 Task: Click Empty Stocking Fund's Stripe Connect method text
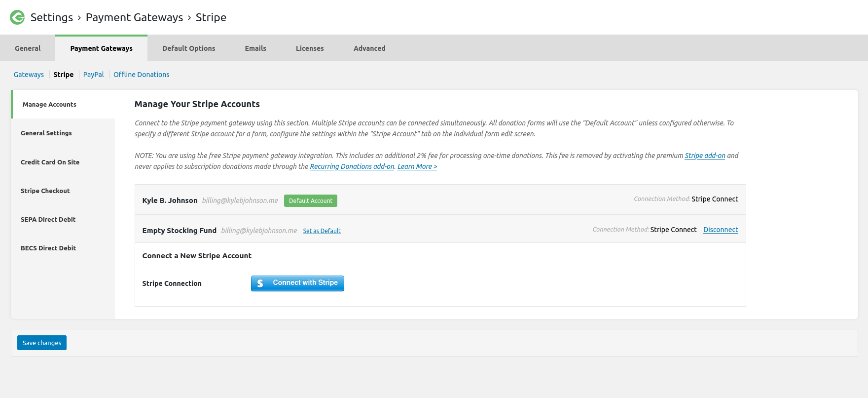tap(673, 230)
